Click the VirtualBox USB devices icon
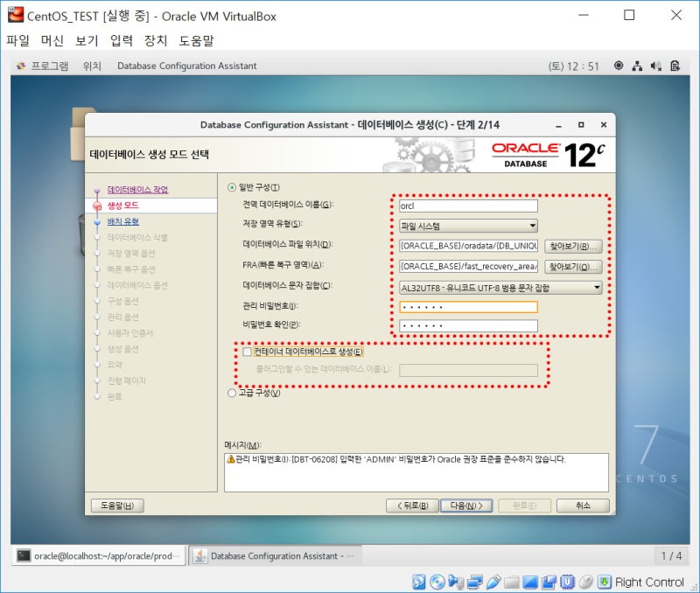Image resolution: width=700 pixels, height=593 pixels. 493,582
